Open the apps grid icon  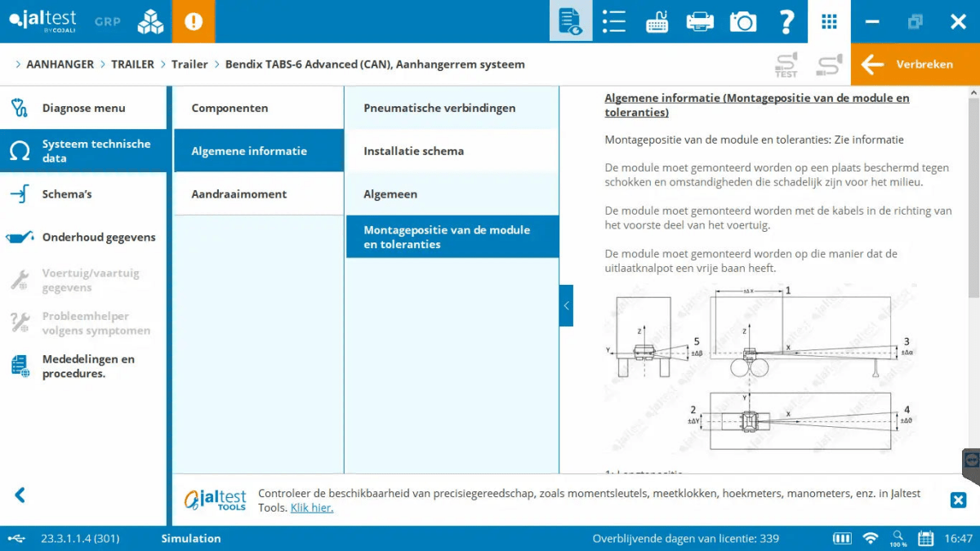[829, 21]
